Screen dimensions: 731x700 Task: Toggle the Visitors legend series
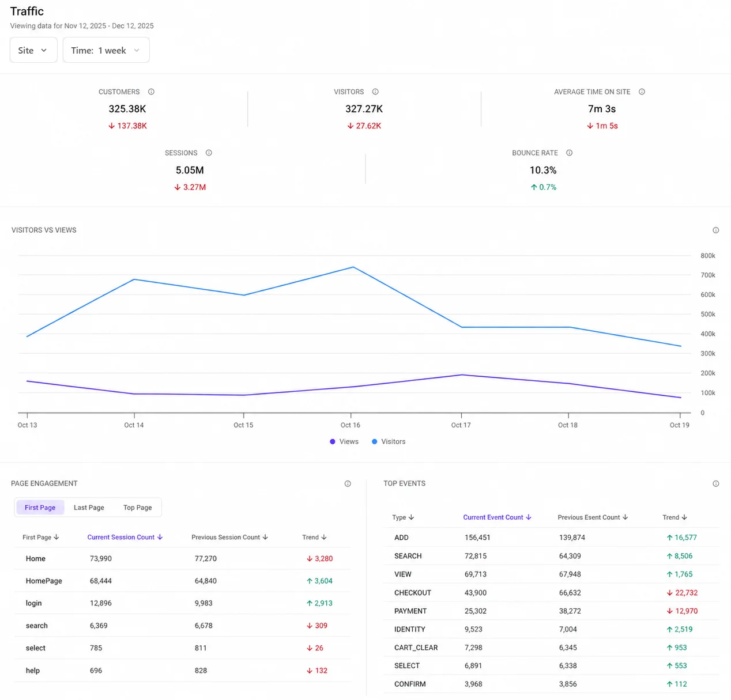pyautogui.click(x=389, y=441)
